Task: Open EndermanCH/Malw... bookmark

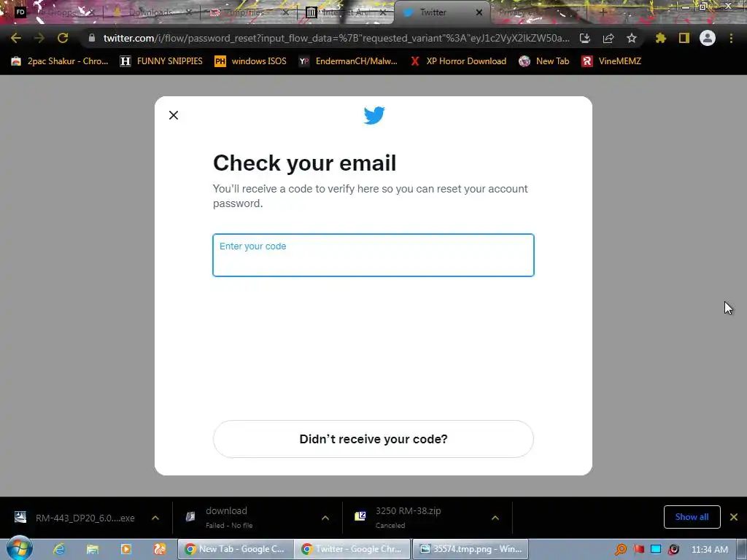Action: (x=348, y=61)
